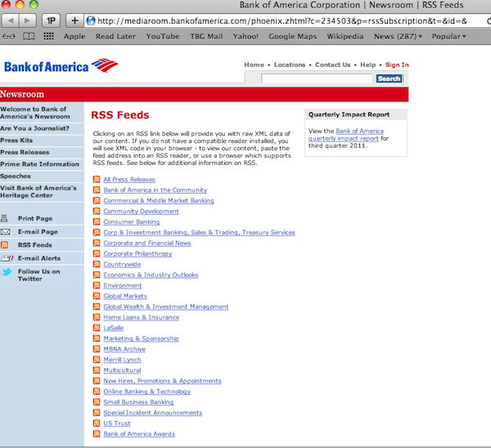Screen dimensions: 491x448
Task: Click RSS icon next to Countrywide
Action: [97, 264]
